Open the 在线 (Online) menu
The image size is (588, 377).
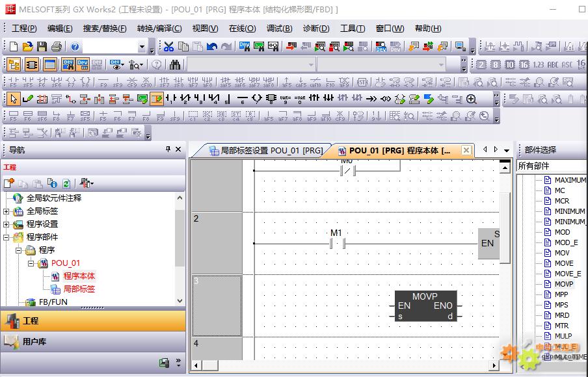(x=242, y=29)
